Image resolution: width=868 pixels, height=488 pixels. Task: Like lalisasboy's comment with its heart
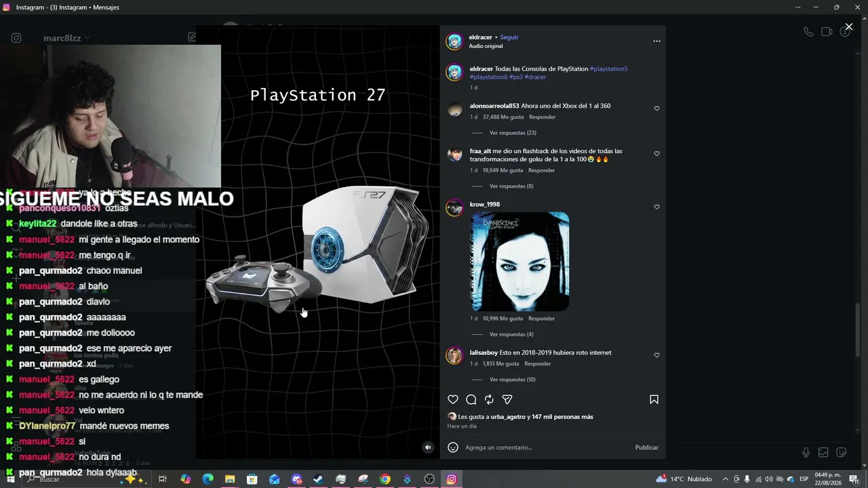click(656, 355)
